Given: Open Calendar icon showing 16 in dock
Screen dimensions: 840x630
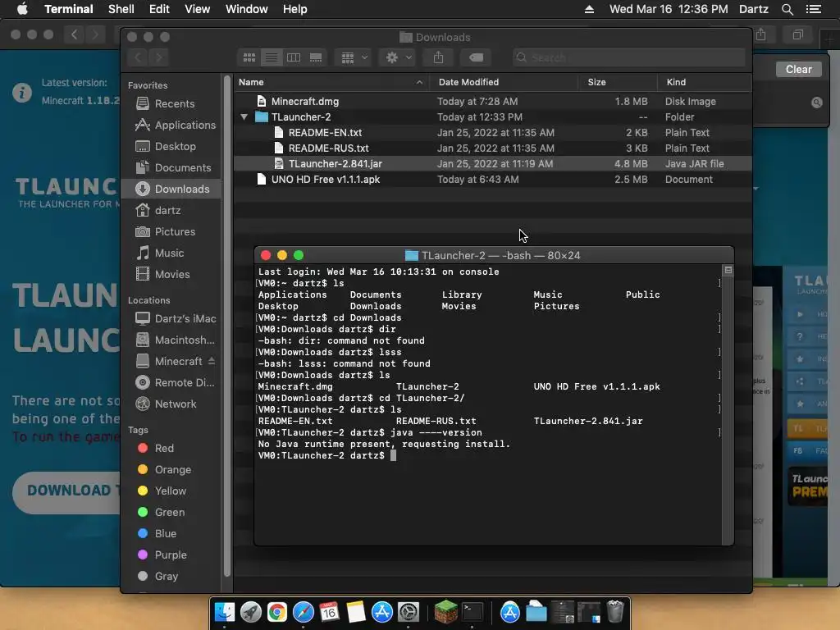Looking at the screenshot, I should (x=330, y=612).
